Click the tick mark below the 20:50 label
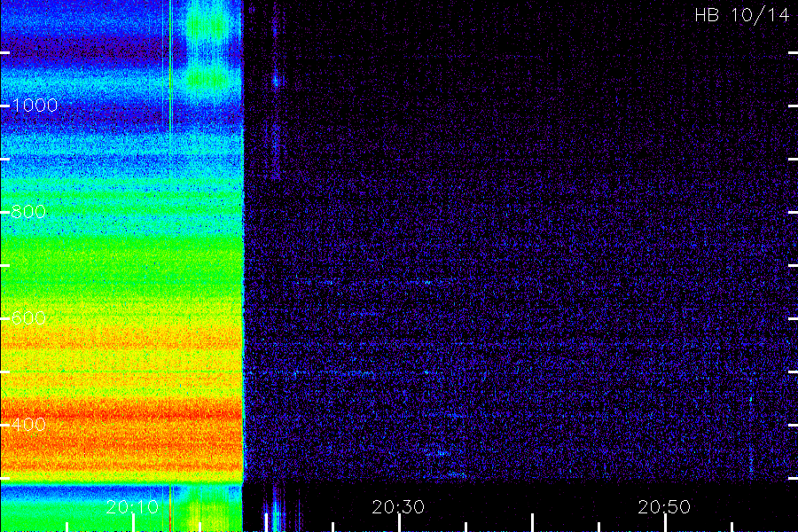Image resolution: width=798 pixels, height=532 pixels. pyautogui.click(x=665, y=523)
